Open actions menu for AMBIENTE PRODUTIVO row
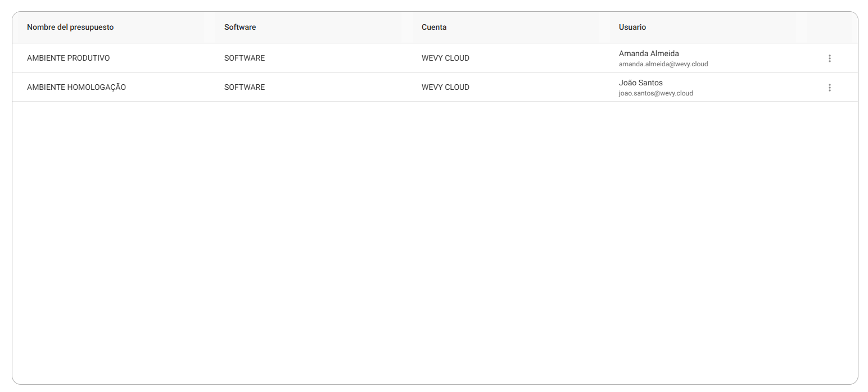Image resolution: width=868 pixels, height=392 pixels. click(829, 58)
